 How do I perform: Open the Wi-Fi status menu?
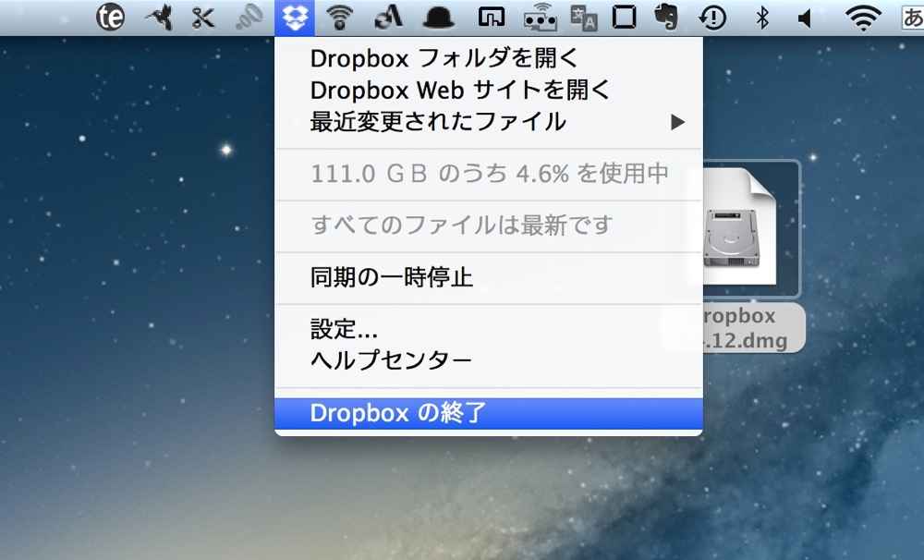863,18
